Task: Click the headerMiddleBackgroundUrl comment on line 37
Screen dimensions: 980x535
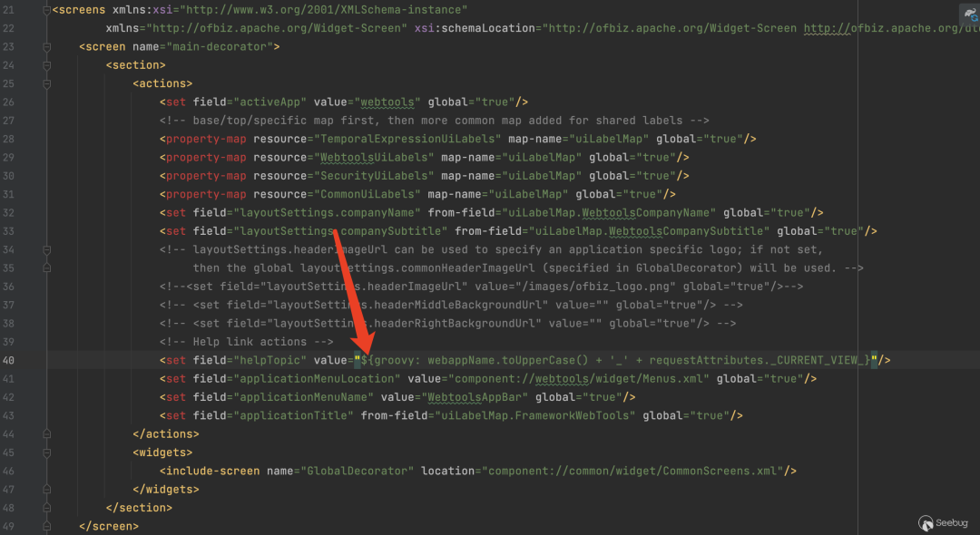Action: (x=451, y=306)
